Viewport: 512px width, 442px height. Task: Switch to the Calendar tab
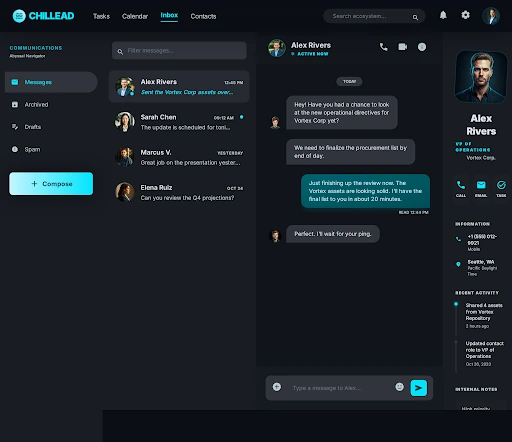(x=135, y=16)
